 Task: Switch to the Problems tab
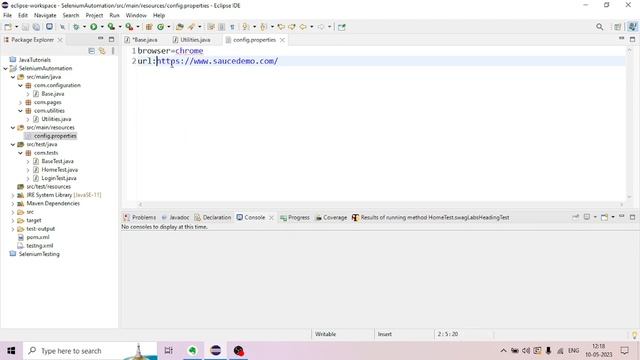coord(140,218)
